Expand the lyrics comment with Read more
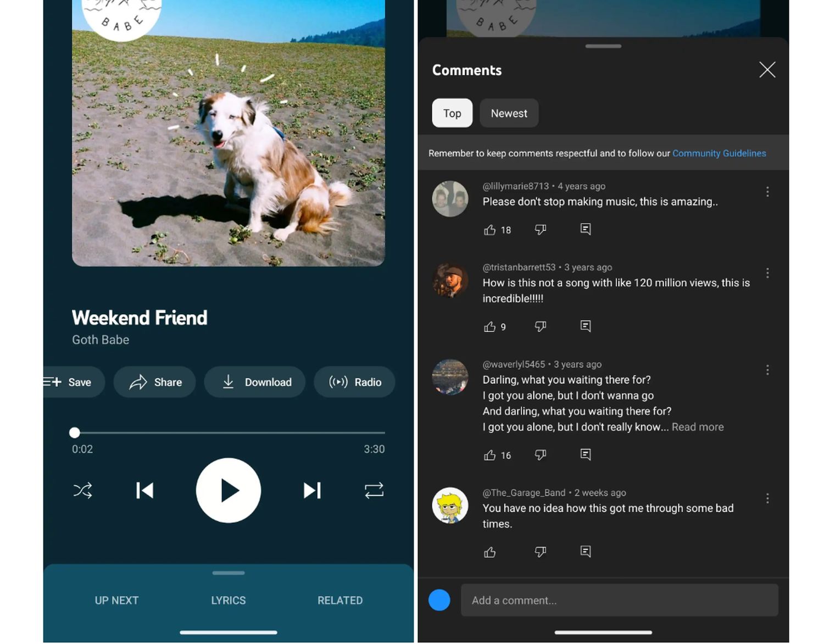The width and height of the screenshot is (824, 644). coord(697,427)
